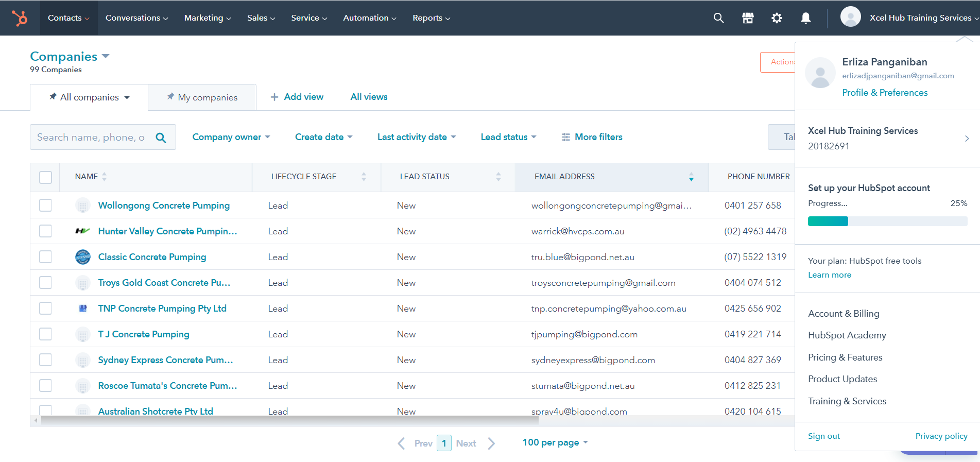Screen dimensions: 980x462
Task: Open the Marketing menu
Action: coord(208,18)
